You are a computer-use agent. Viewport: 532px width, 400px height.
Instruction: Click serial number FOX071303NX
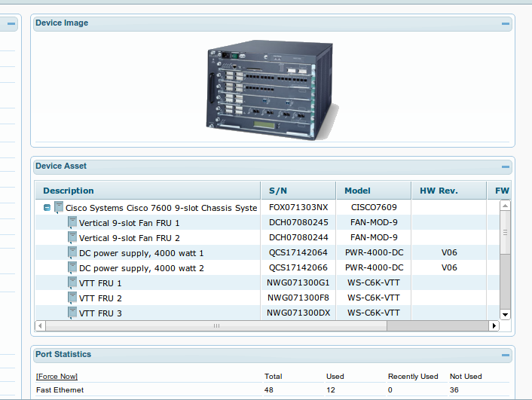tap(298, 207)
